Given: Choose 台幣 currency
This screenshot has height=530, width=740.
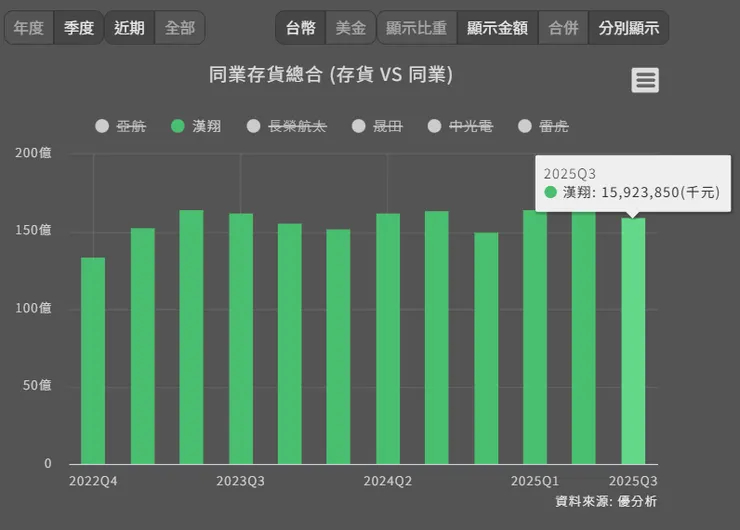Looking at the screenshot, I should click(x=301, y=28).
